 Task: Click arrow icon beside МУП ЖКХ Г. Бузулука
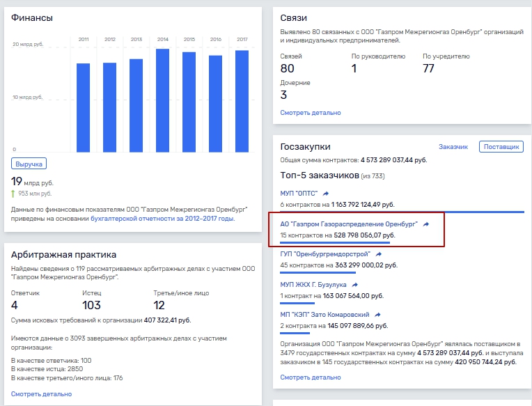coord(354,285)
